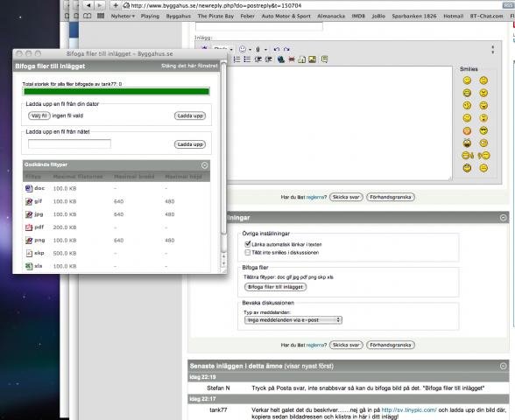This screenshot has height=420, width=515.
Task: Click 'Bifoga filer till inlägget' button
Action: pyautogui.click(x=275, y=287)
